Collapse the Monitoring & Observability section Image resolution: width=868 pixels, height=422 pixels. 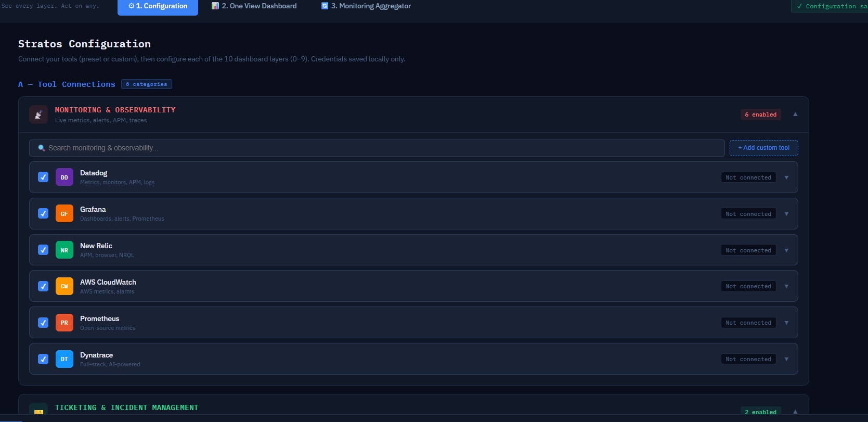pyautogui.click(x=795, y=114)
